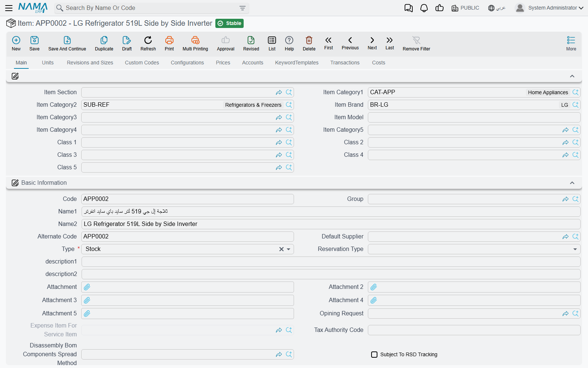Delete the current item
The height and width of the screenshot is (368, 588).
coord(309,43)
